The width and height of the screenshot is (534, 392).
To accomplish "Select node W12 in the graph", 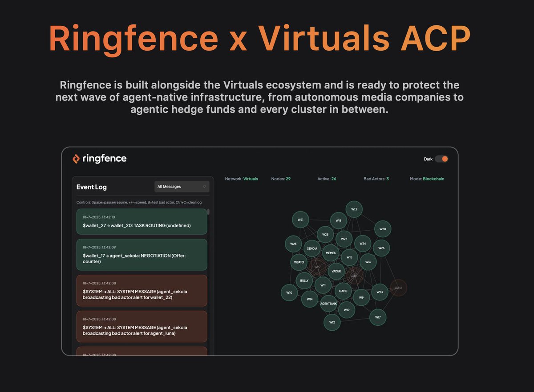I will 332,322.
